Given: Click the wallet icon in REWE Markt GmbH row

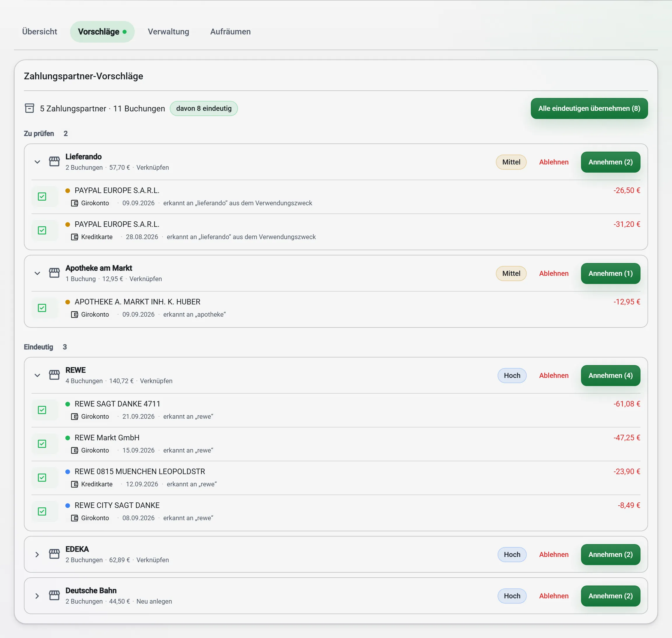Looking at the screenshot, I should click(x=74, y=450).
